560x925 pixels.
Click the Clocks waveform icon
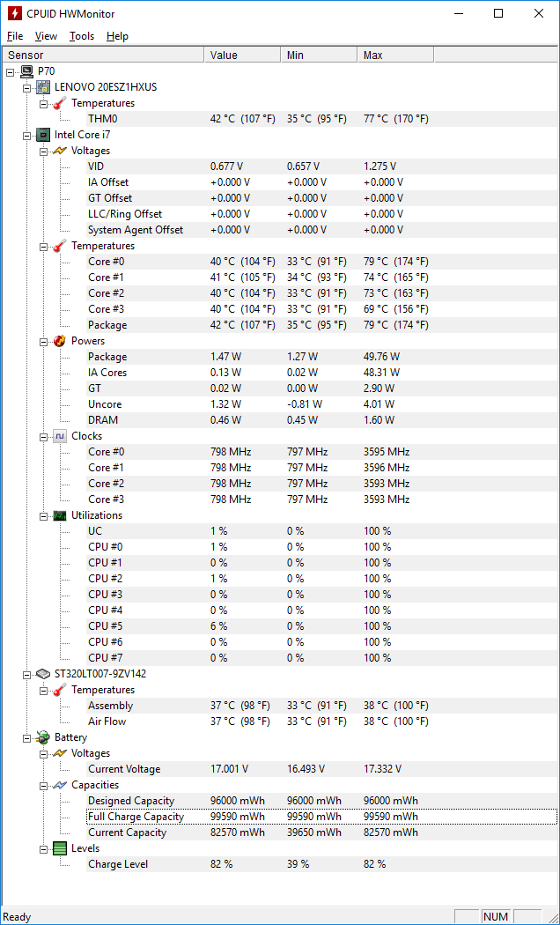point(59,436)
